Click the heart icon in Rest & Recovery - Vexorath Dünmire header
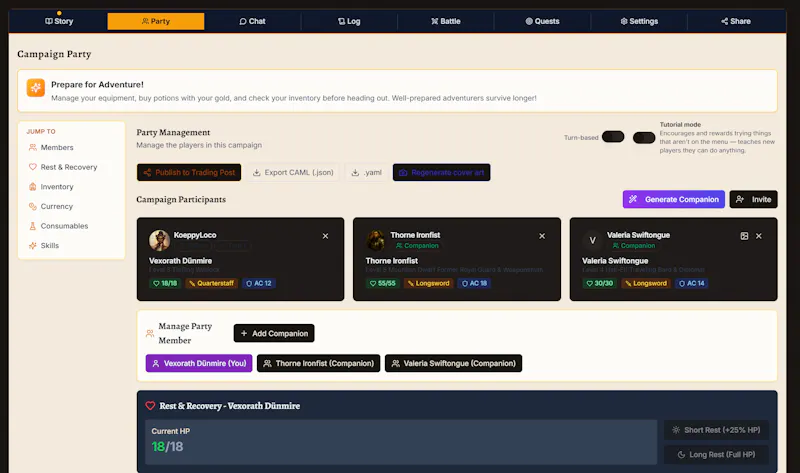Screen dimensions: 800x473 (150, 406)
